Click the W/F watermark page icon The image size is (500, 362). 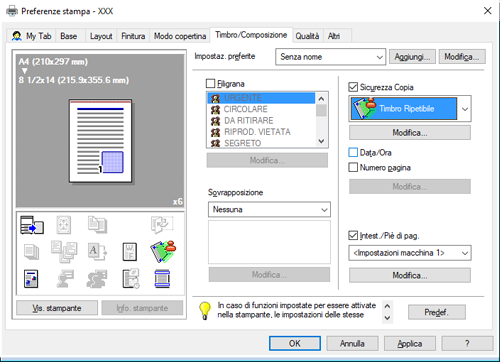[130, 252]
